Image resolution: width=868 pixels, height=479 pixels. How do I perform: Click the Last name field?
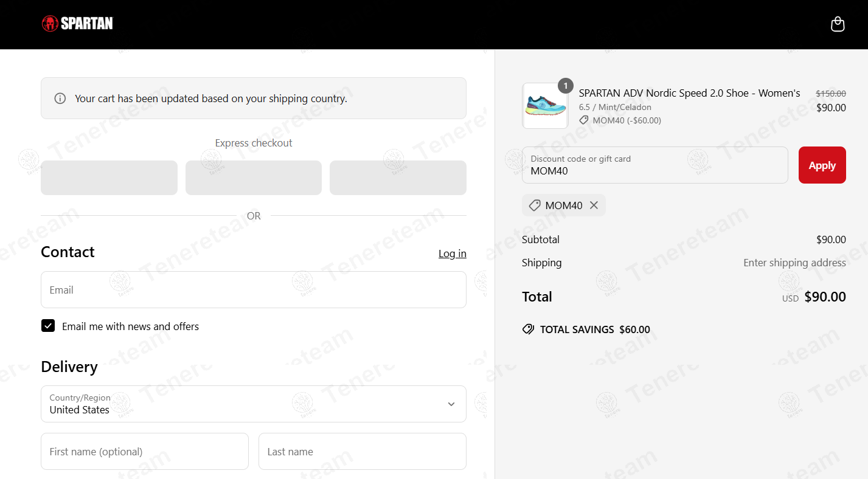(363, 451)
